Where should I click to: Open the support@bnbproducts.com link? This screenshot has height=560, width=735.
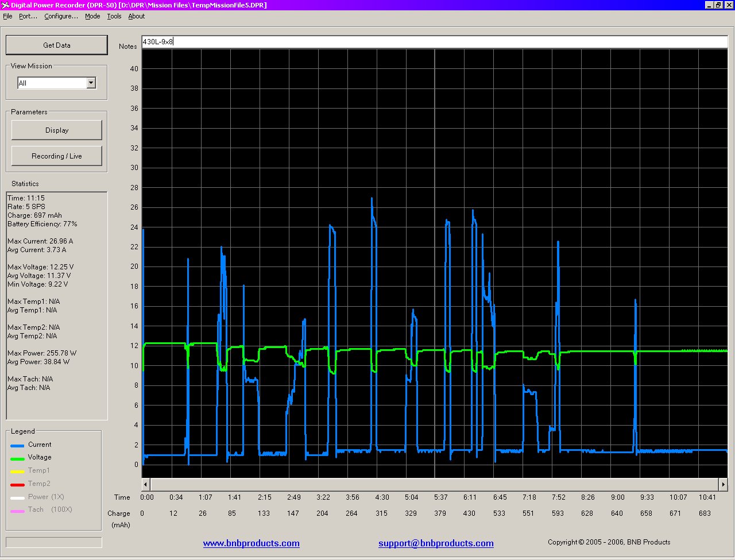point(436,543)
